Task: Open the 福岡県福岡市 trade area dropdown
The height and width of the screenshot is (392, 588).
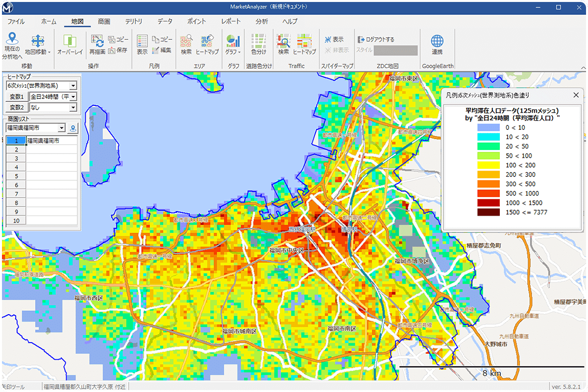Action: [61, 128]
